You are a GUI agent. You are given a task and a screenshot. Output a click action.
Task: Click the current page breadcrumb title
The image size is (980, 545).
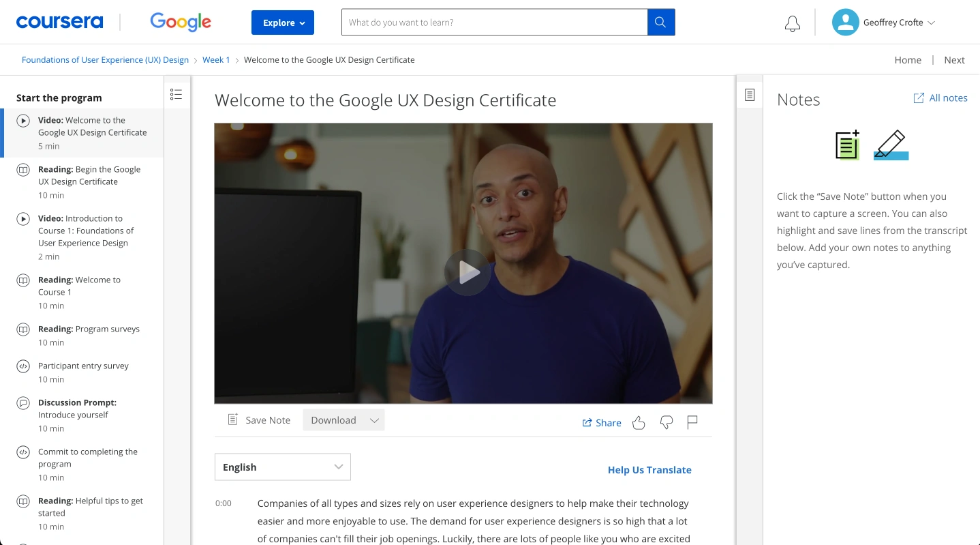tap(329, 60)
